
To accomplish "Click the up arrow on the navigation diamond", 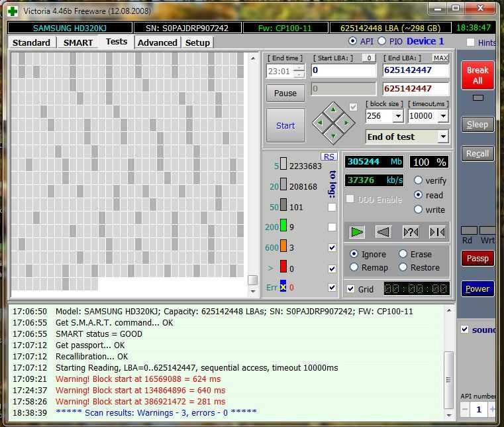I will [x=333, y=109].
